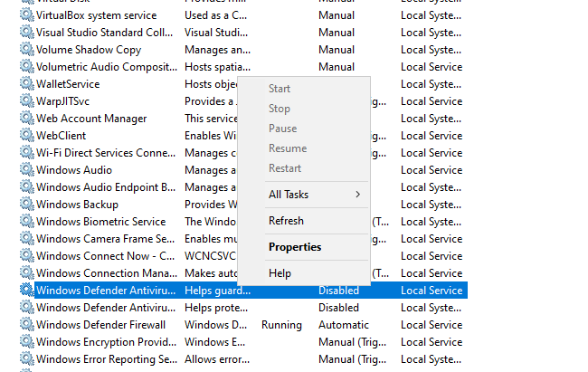Click Automatic startup type of Windows Defender Firewall
588x372 pixels.
pos(344,325)
